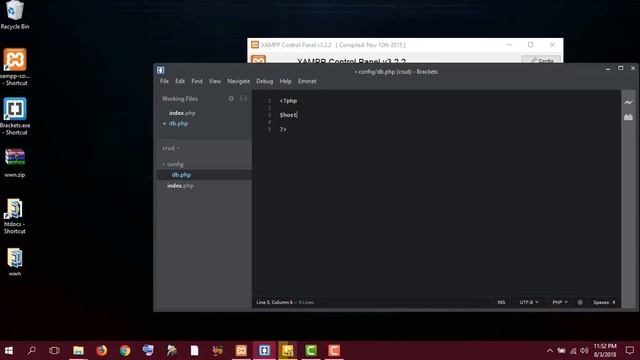
Task: Click the Config button in XAMPP Control Panel
Action: pyautogui.click(x=541, y=60)
